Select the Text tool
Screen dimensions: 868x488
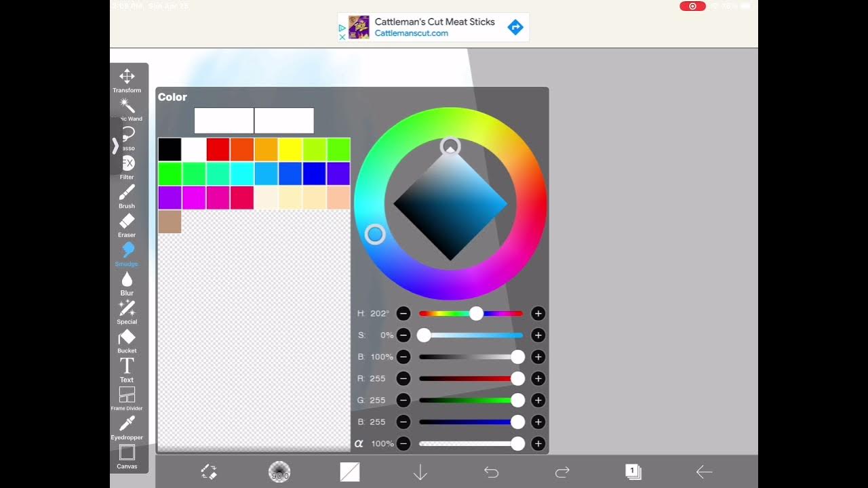(127, 370)
